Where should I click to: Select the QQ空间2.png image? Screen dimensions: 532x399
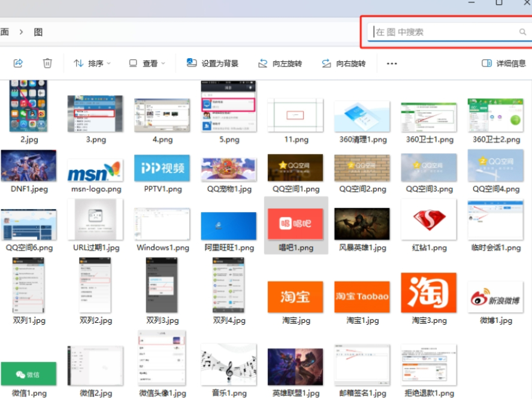pyautogui.click(x=362, y=168)
